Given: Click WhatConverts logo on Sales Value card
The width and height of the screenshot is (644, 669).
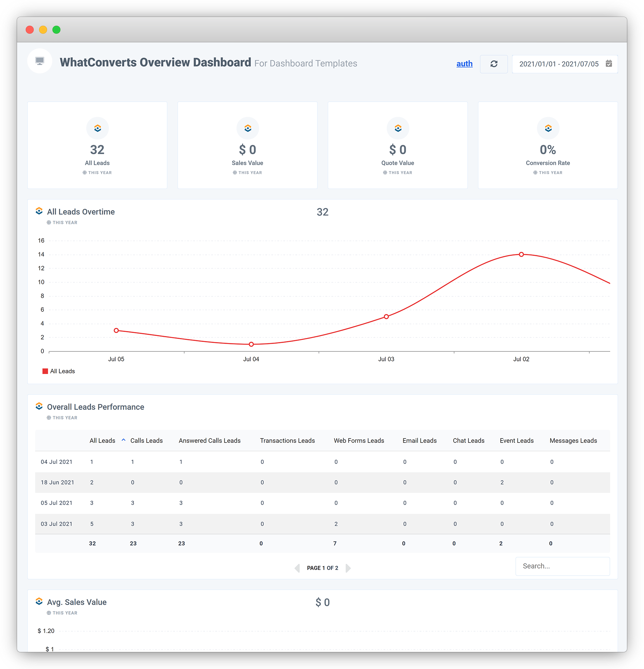Looking at the screenshot, I should (248, 128).
